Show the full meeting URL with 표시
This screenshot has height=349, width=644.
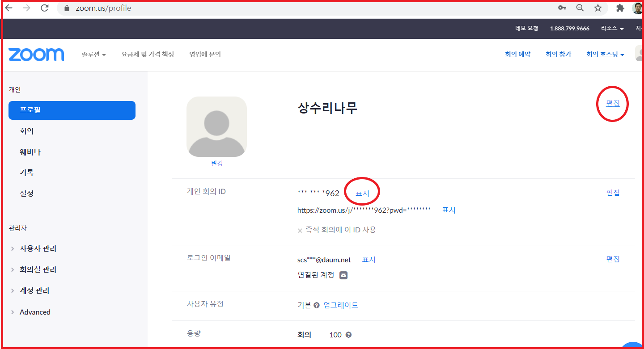click(x=449, y=210)
